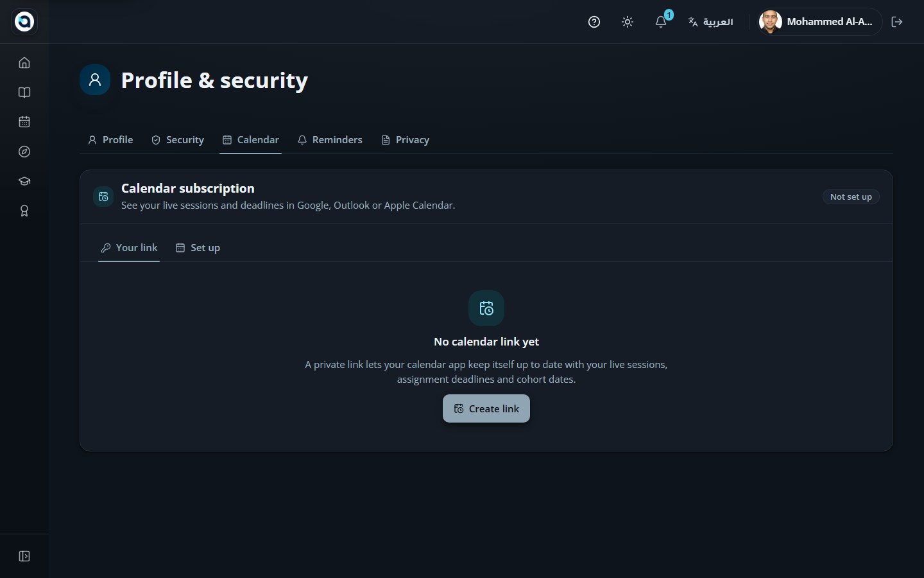Open the help question mark icon
Viewport: 924px width, 578px height.
click(x=594, y=22)
